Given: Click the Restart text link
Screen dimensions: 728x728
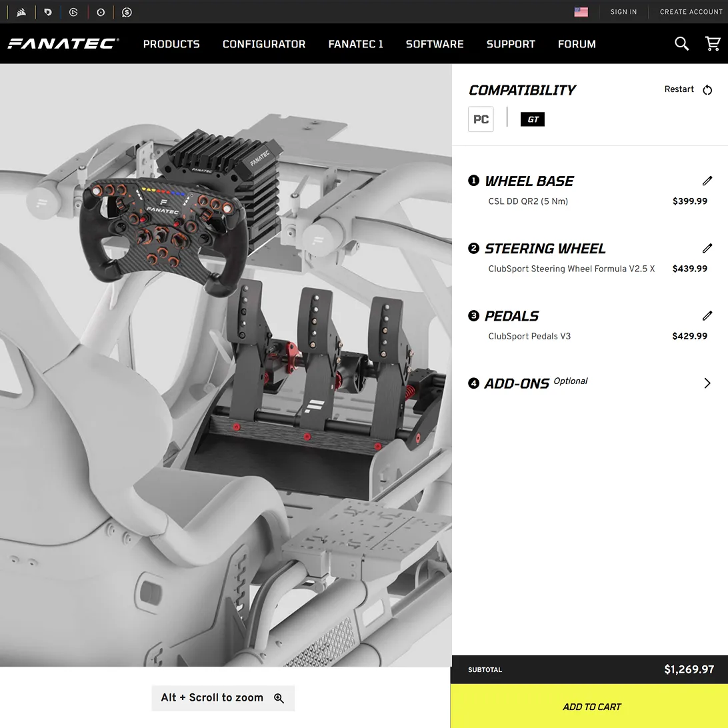Looking at the screenshot, I should click(679, 89).
